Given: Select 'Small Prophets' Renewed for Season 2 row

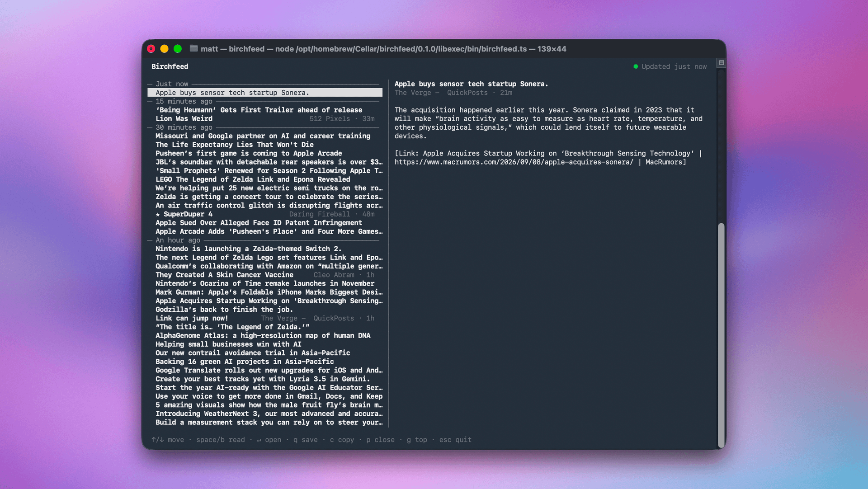Looking at the screenshot, I should point(269,171).
